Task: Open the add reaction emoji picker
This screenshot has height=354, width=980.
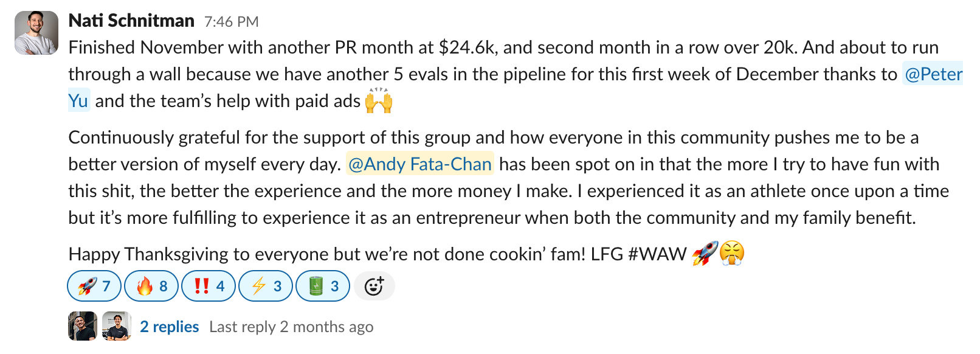Action: (x=374, y=286)
